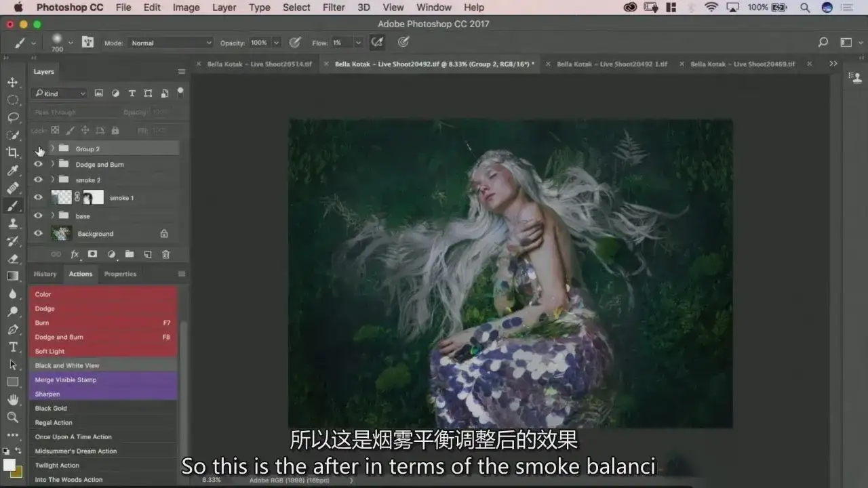This screenshot has width=868, height=488.
Task: Toggle airbrush build-up in options bar
Action: point(377,42)
